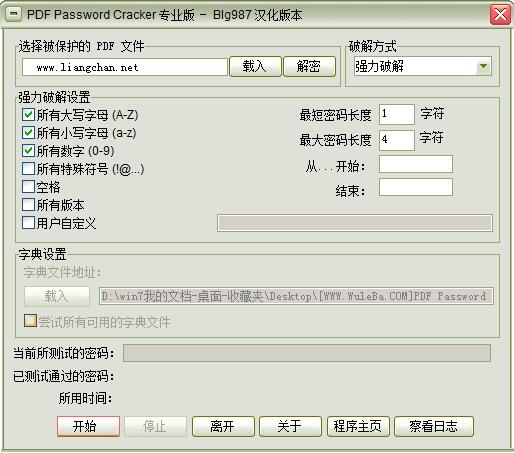Viewport: 514px width, 453px height.
Task: Click the 解密 decrypt button
Action: tap(309, 66)
